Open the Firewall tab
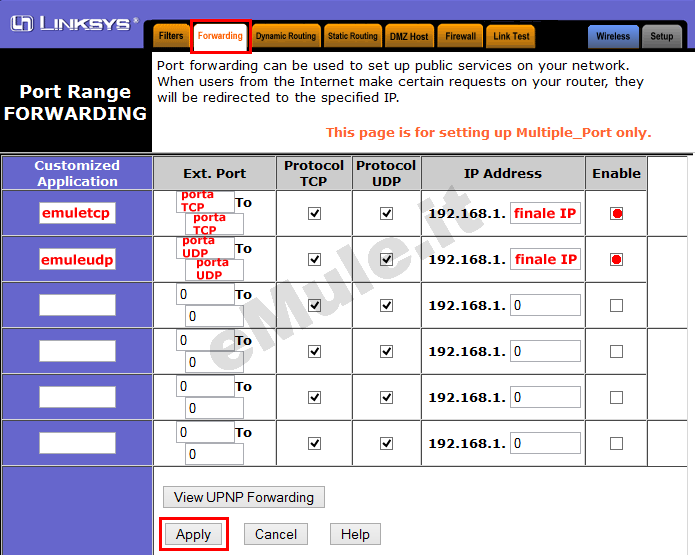695x555 pixels. [461, 36]
